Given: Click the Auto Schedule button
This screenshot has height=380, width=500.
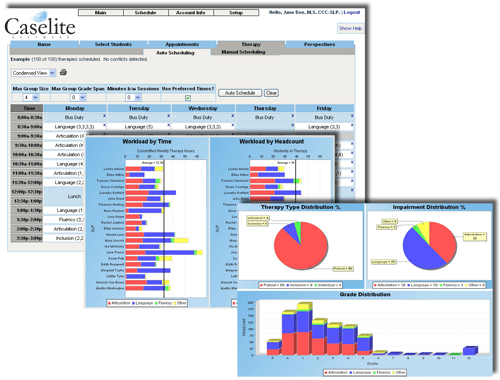Looking at the screenshot, I should tap(240, 93).
